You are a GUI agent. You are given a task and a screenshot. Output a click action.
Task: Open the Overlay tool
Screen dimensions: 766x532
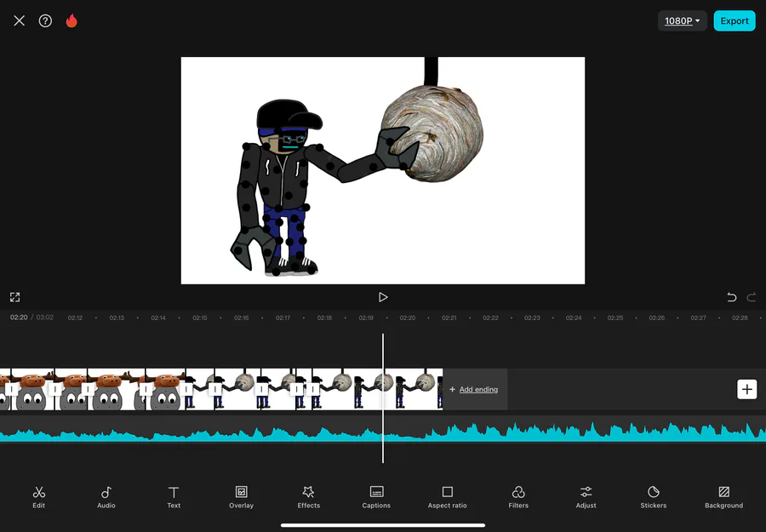tap(242, 497)
